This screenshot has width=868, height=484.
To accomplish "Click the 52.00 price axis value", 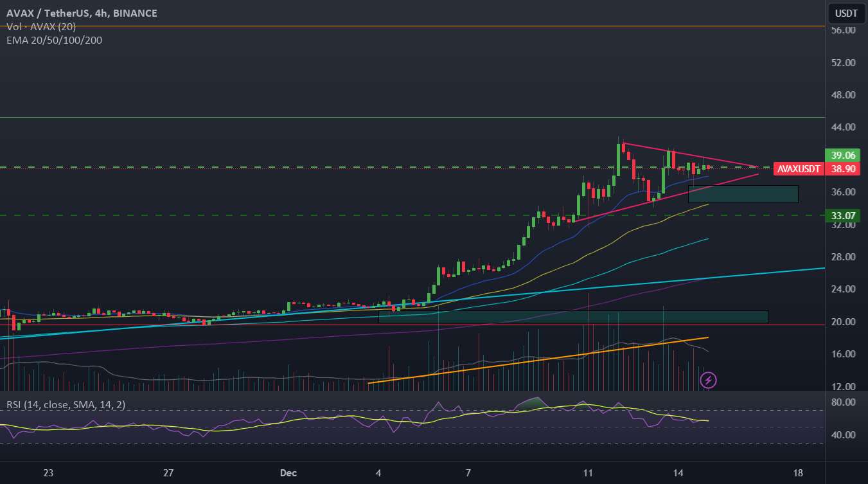I will click(842, 63).
